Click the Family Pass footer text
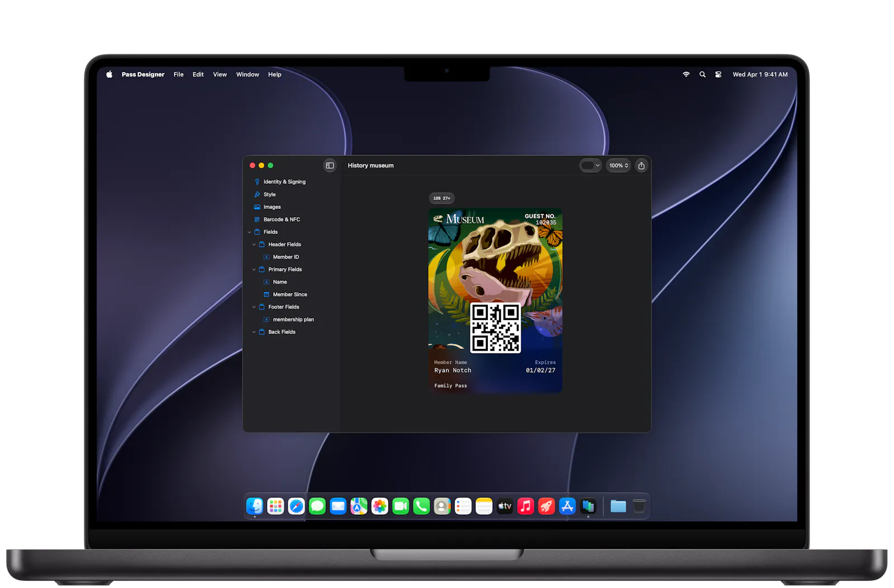This screenshot has height=588, width=894. 450,386
